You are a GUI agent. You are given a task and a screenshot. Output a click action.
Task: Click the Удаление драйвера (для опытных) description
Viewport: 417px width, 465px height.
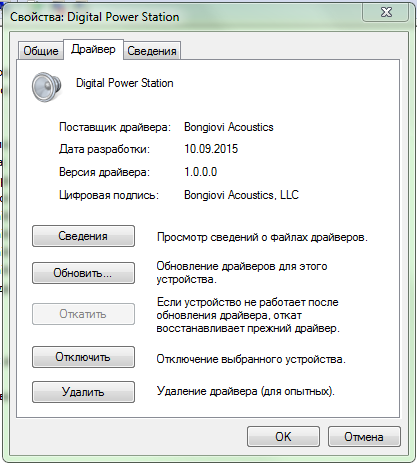pyautogui.click(x=246, y=391)
